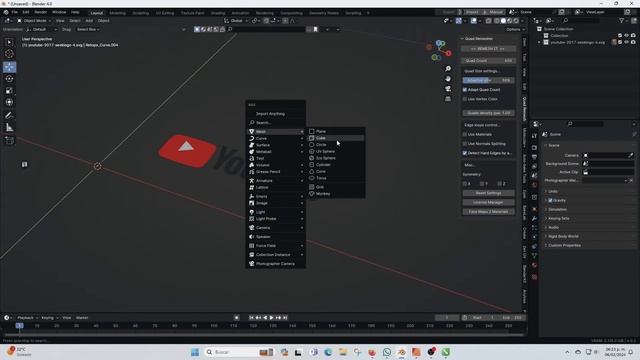Viewport: 640px width, 360px height.
Task: Enable the Use Normals Splitting checkbox
Action: [x=465, y=144]
